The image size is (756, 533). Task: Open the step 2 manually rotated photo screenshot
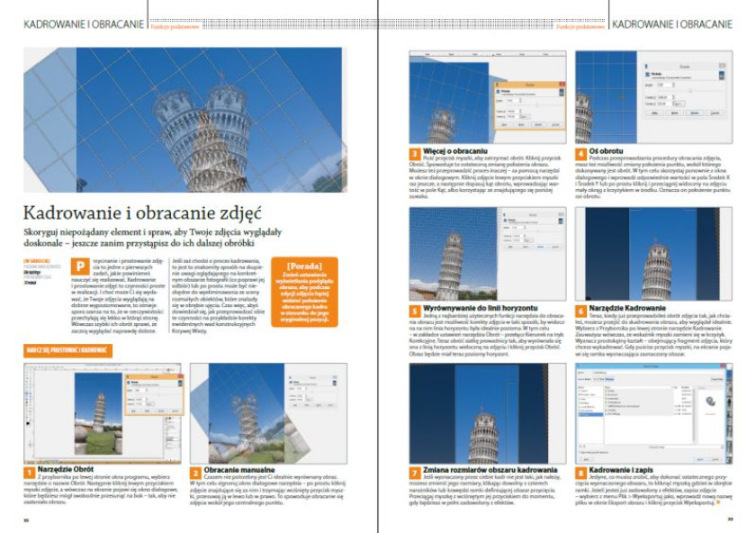pos(268,413)
